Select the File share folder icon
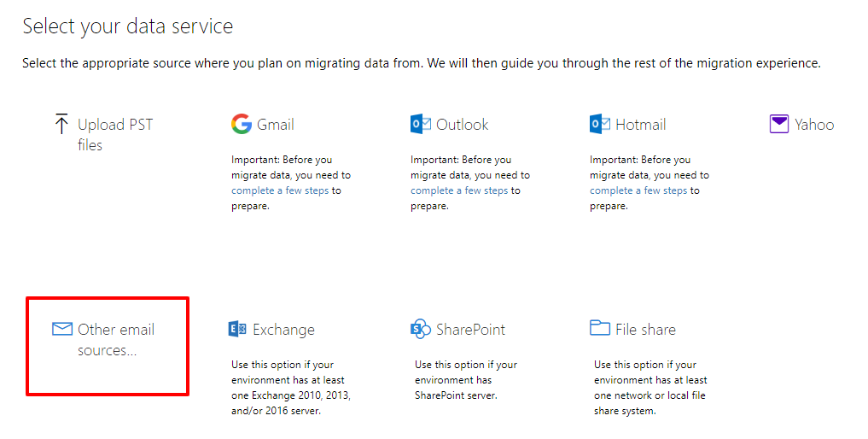Viewport: 868px width, 439px height. pyautogui.click(x=599, y=328)
